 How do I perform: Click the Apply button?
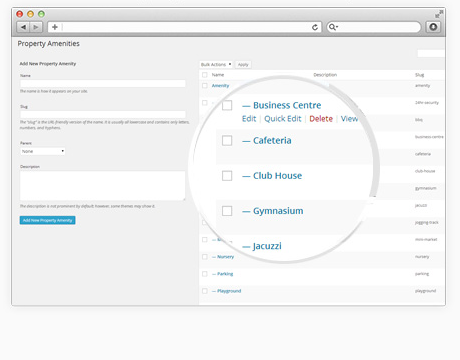coord(243,64)
